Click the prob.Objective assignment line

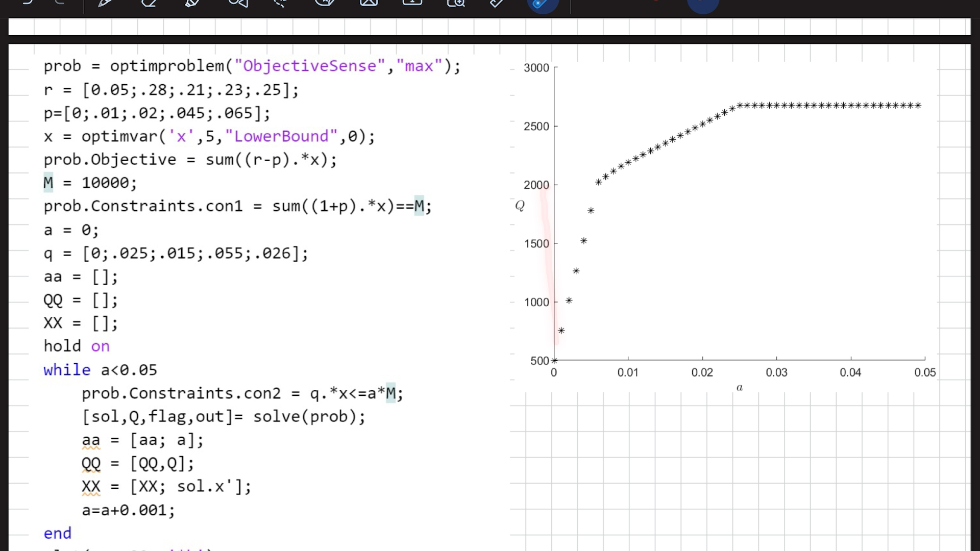click(x=190, y=160)
